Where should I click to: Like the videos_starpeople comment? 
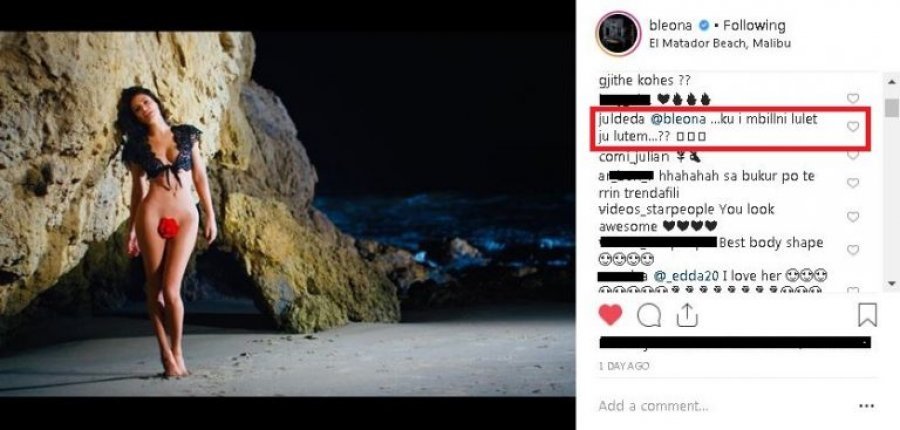point(853,216)
